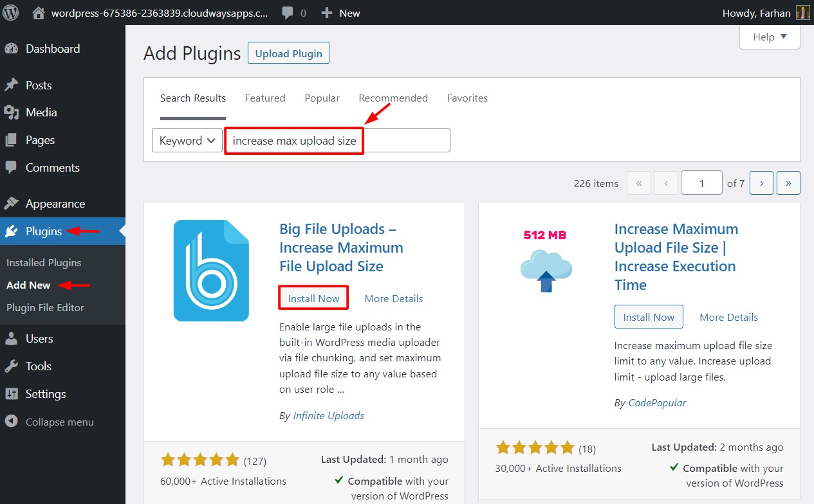
Task: Open the site home icon in admin bar
Action: (x=39, y=13)
